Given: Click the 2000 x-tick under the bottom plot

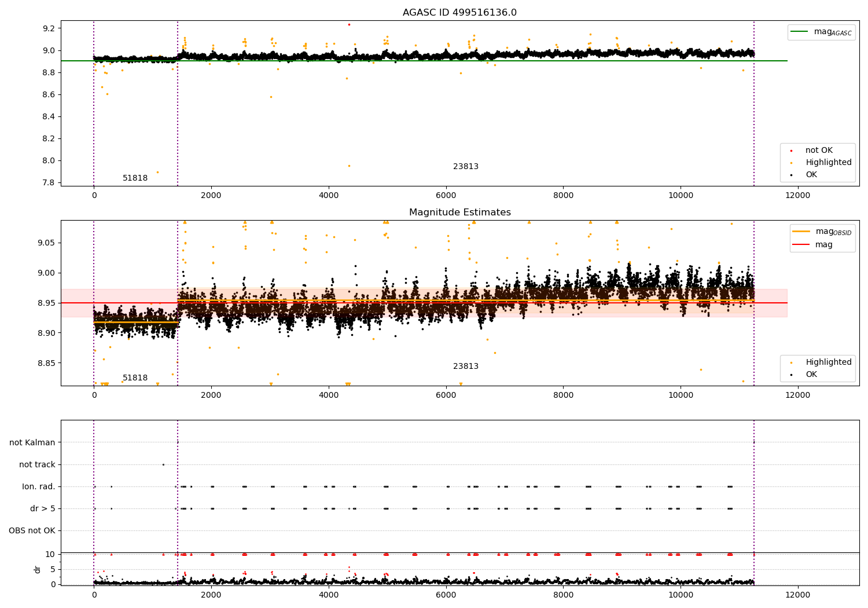Looking at the screenshot, I should pyautogui.click(x=211, y=595).
